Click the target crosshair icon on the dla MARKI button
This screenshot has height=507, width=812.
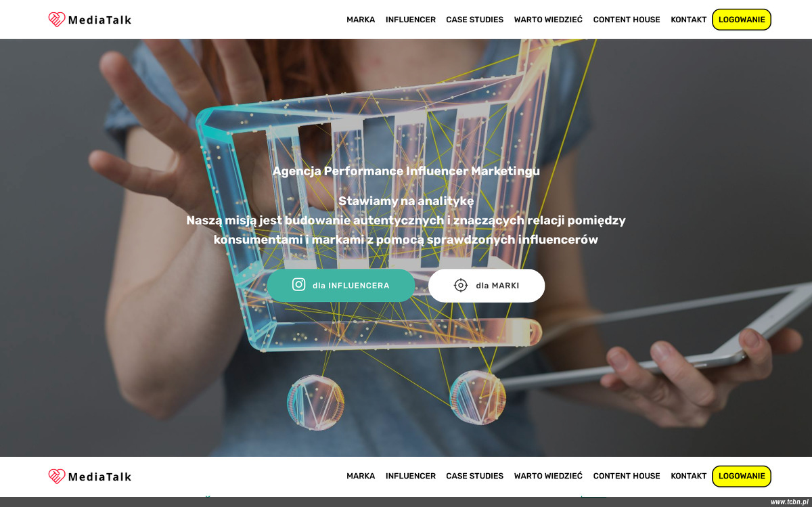coord(461,286)
